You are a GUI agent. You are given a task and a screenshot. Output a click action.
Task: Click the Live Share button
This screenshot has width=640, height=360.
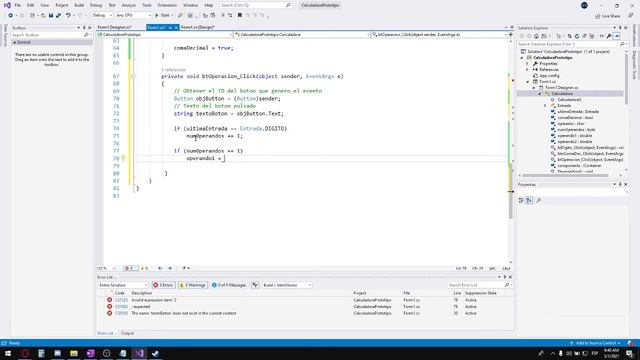pyautogui.click(x=608, y=16)
